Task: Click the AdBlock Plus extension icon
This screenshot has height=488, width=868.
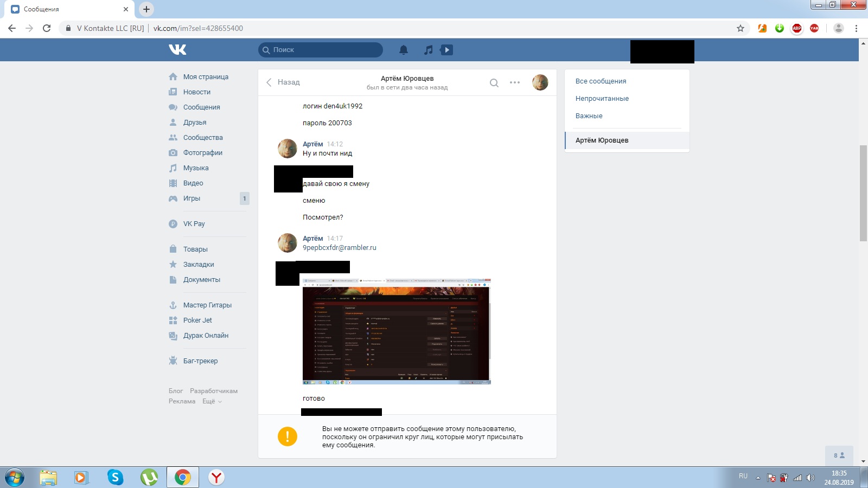Action: pos(796,28)
